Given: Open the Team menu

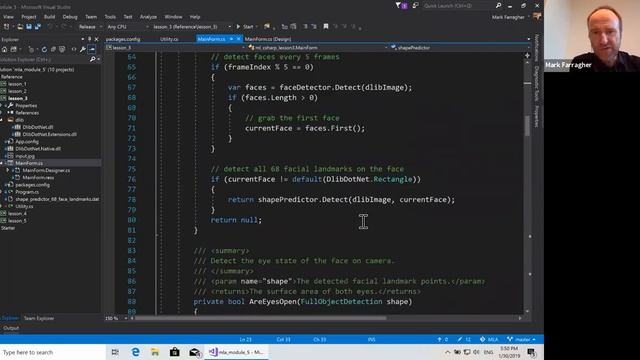Looking at the screenshot, I should coord(91,17).
